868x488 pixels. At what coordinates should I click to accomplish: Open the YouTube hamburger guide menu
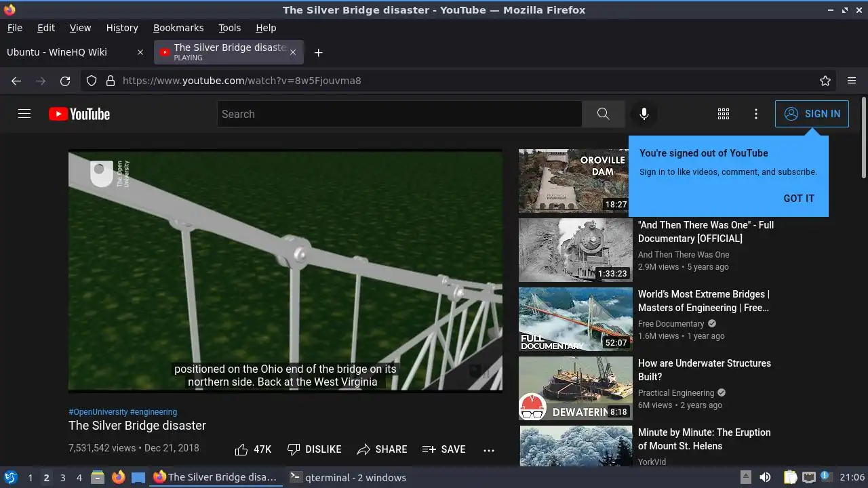tap(24, 114)
